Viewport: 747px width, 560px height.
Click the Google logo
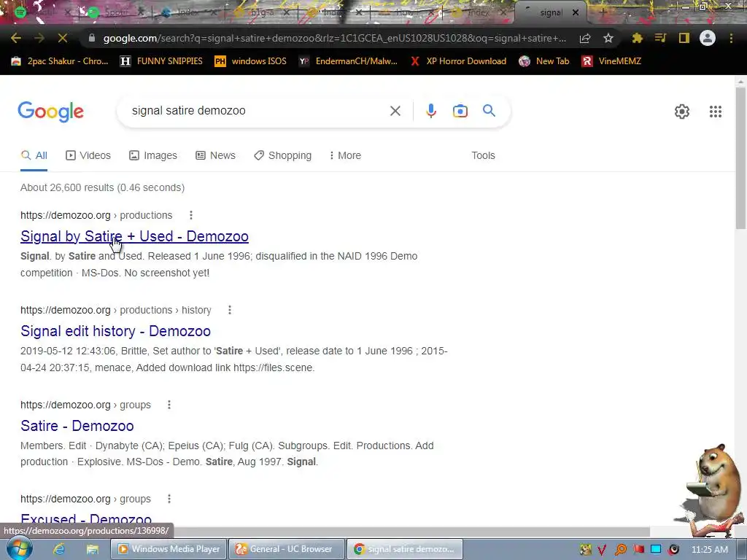[50, 112]
